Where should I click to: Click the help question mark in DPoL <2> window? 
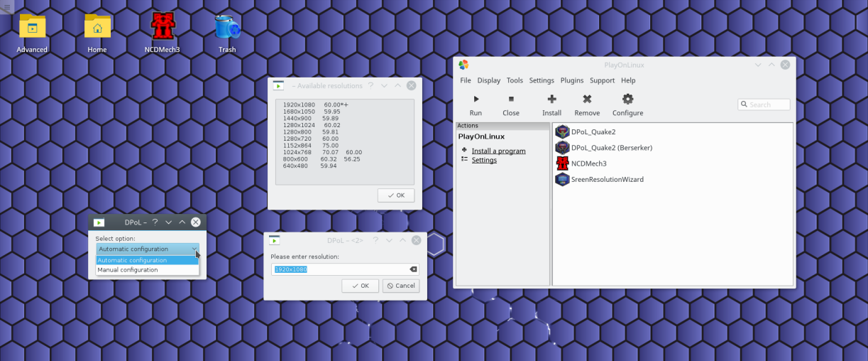pos(376,240)
